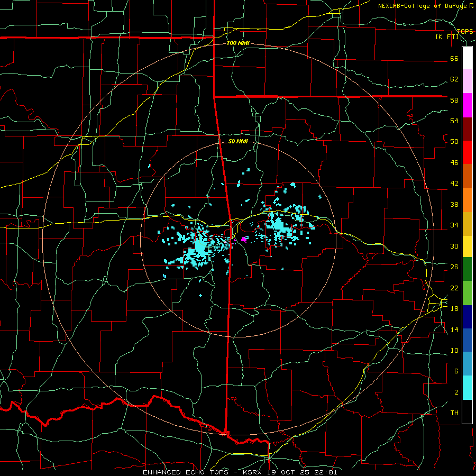Click the 6 legend value

(x=456, y=371)
